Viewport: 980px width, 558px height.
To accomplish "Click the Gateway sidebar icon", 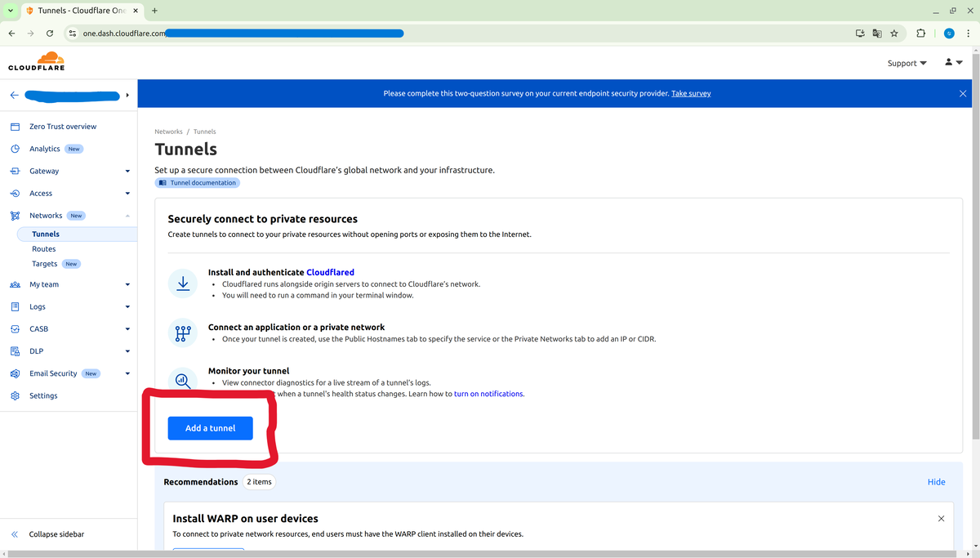I will pyautogui.click(x=15, y=171).
